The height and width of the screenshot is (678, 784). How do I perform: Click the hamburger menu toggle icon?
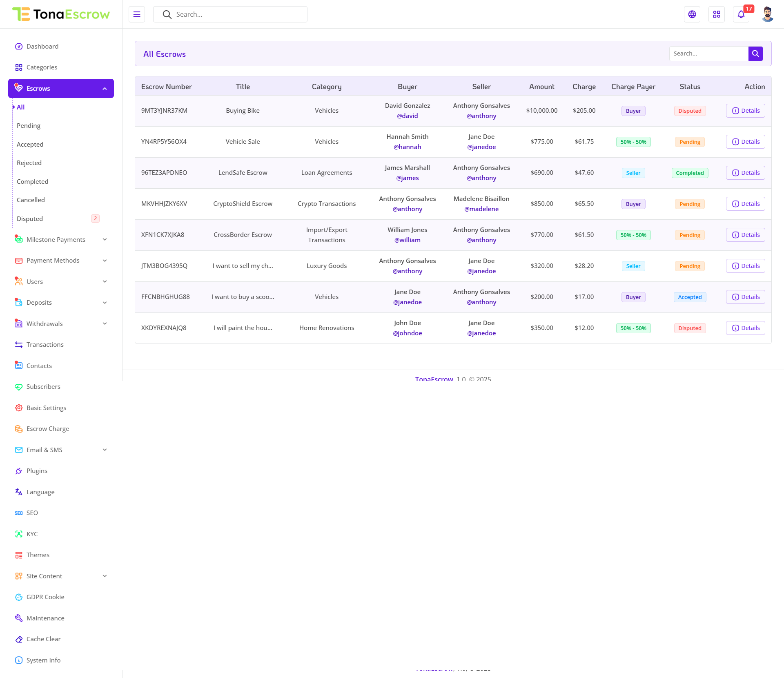[137, 14]
